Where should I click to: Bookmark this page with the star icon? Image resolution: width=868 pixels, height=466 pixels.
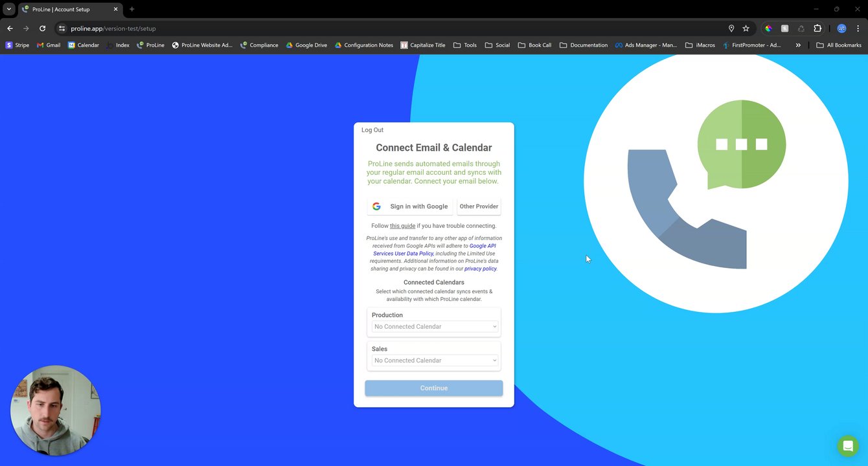[746, 28]
